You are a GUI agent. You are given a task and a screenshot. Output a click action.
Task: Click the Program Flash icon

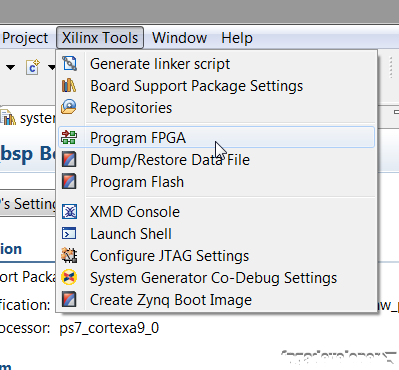point(69,181)
